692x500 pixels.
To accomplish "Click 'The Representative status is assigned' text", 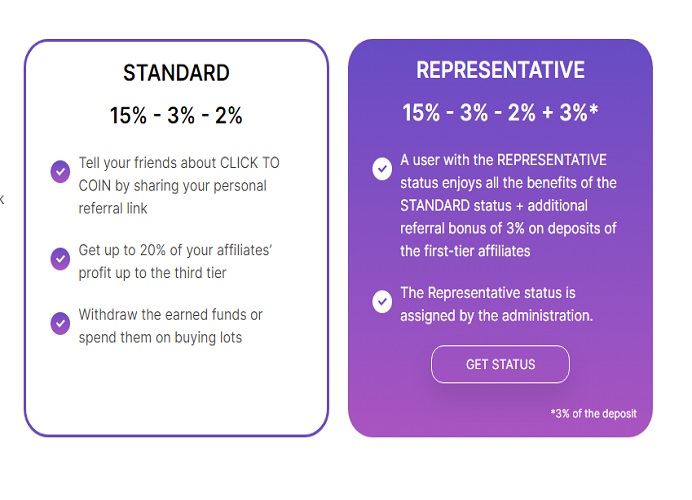I will [x=496, y=304].
